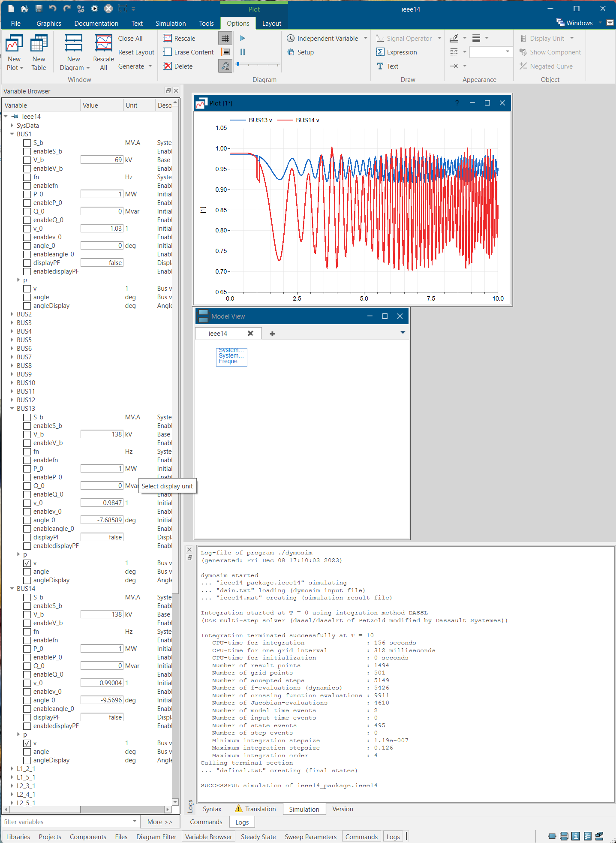Click the Icon layer icon in status bar
616x843 pixels.
552,836
